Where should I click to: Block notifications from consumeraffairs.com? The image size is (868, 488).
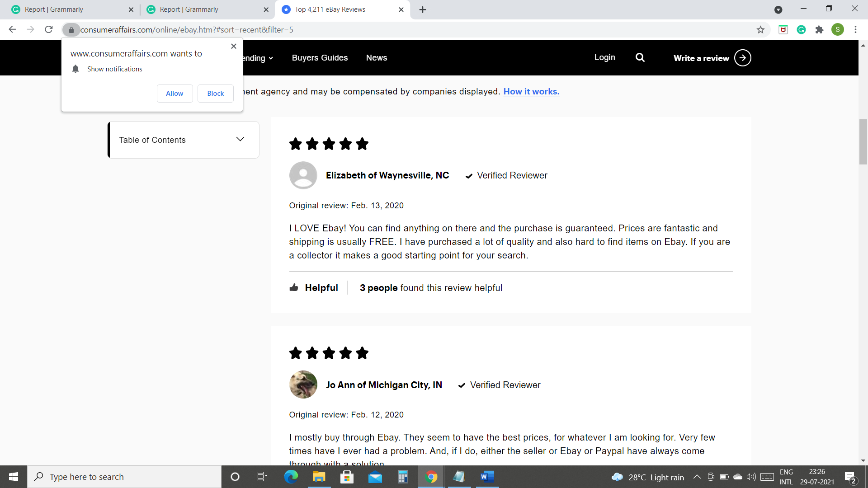point(216,94)
